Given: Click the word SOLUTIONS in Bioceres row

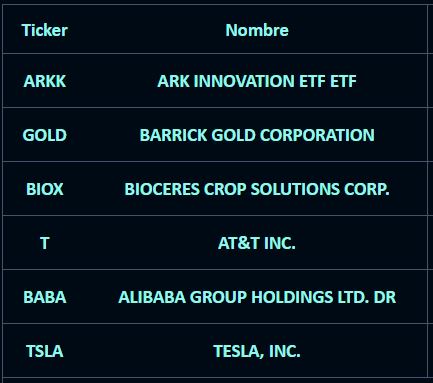Looking at the screenshot, I should [295, 189].
